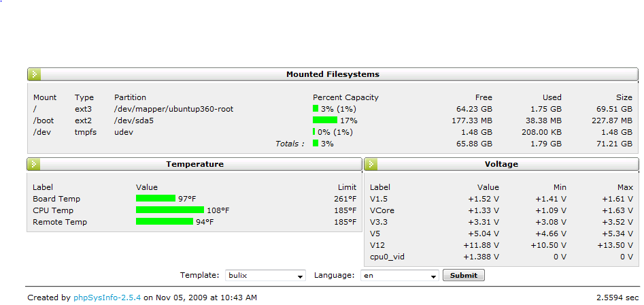Click the udev partition entry
The image size is (644, 305).
(124, 132)
